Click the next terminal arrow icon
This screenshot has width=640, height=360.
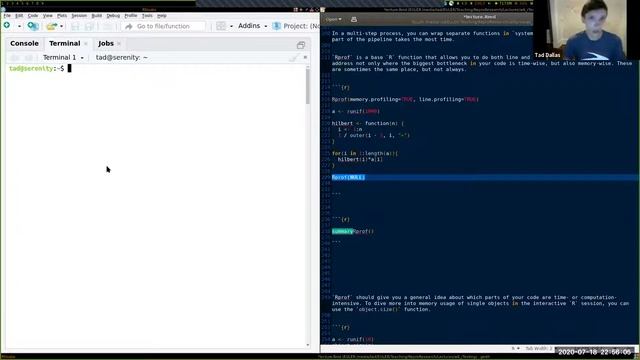29,58
